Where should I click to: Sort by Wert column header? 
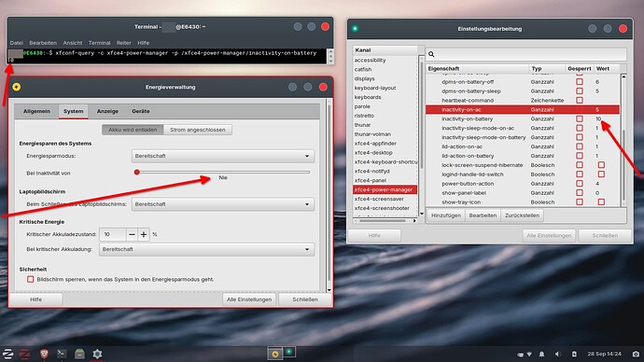(x=607, y=68)
